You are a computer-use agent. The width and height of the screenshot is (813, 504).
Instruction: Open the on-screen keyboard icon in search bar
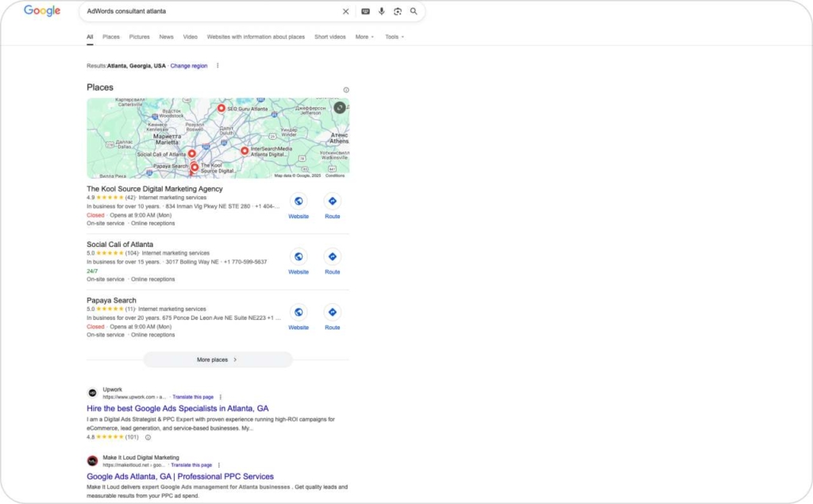[x=366, y=11]
